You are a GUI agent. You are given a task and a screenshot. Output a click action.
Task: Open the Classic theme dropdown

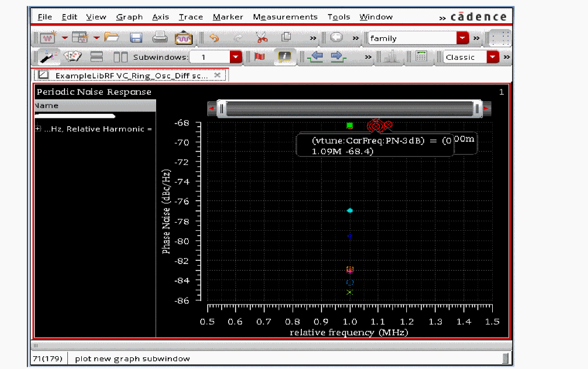pos(492,57)
